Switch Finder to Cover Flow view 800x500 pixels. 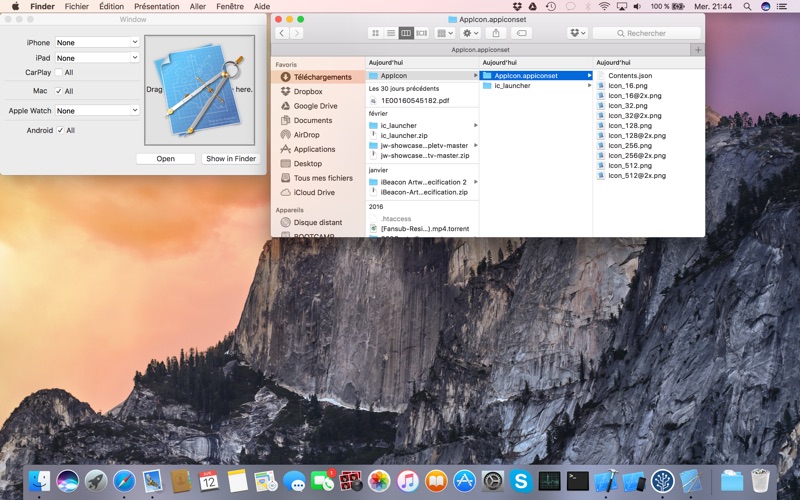[421, 33]
